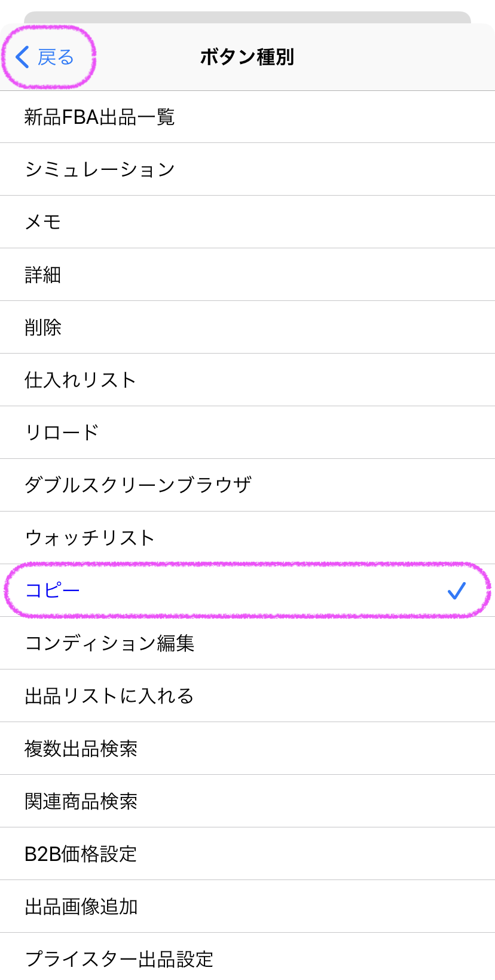Select 出品リストに入れる option
The height and width of the screenshot is (980, 495).
(x=109, y=696)
